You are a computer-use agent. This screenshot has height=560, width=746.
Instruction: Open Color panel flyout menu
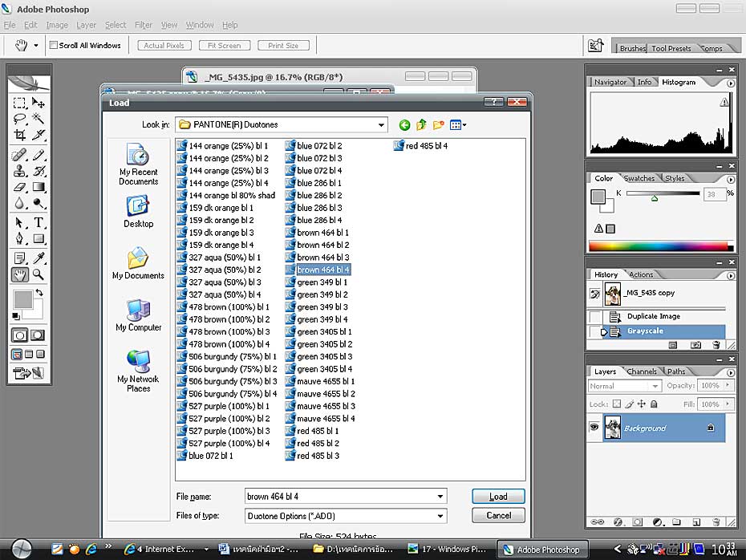point(730,180)
